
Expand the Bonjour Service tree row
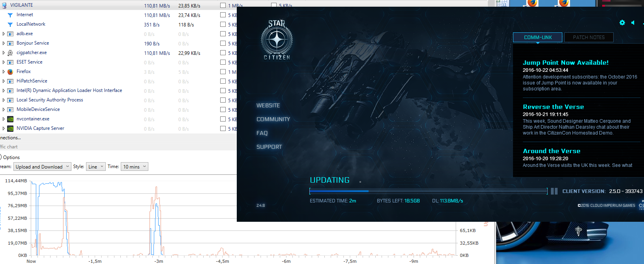tap(4, 43)
